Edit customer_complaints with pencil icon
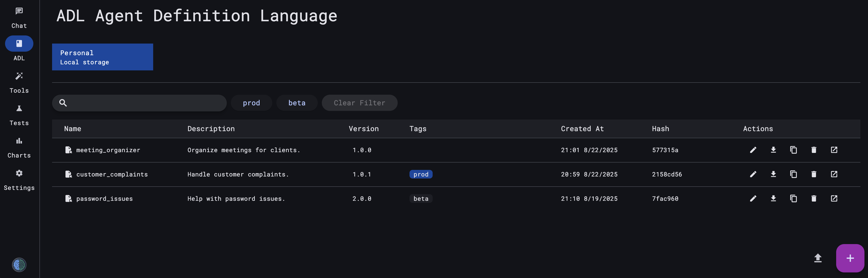Viewport: 868px width, 278px height. [753, 174]
